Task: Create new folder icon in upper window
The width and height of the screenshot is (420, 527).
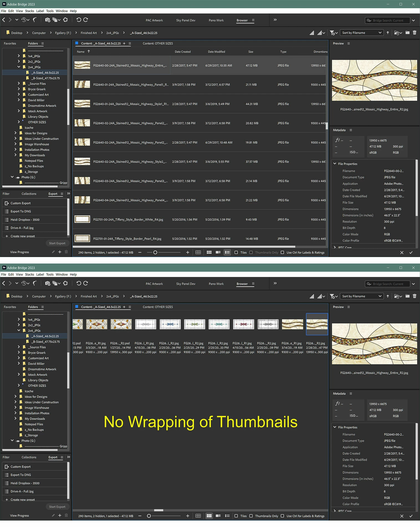Action: (x=407, y=32)
